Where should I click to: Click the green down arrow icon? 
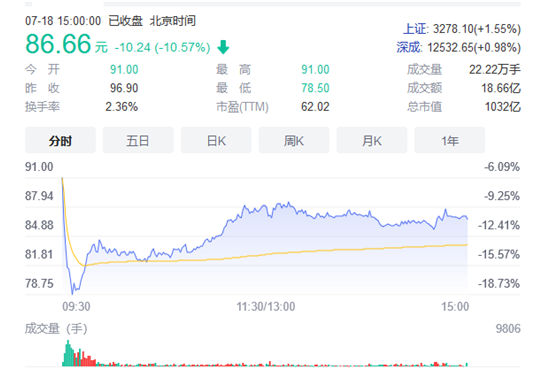(223, 47)
